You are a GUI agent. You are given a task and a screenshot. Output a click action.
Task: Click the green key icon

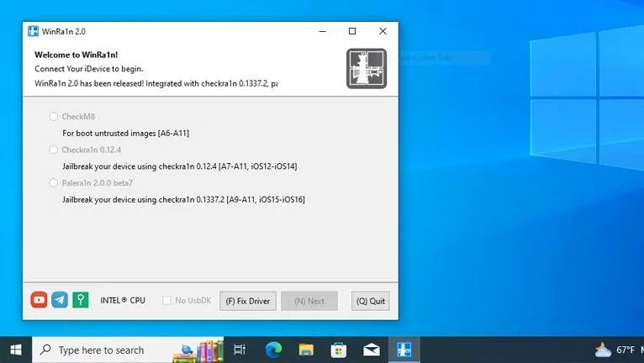81,300
